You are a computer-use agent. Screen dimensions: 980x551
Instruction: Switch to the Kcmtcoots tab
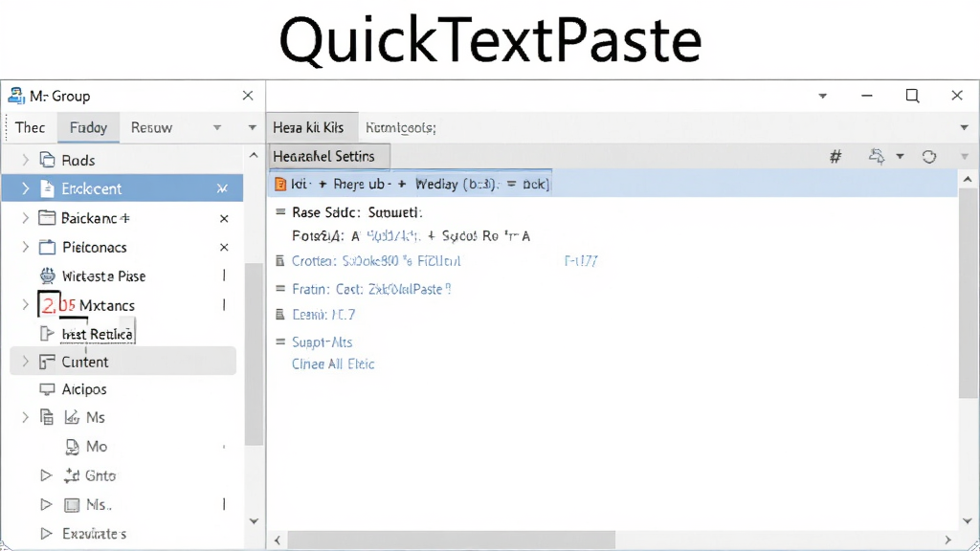401,127
